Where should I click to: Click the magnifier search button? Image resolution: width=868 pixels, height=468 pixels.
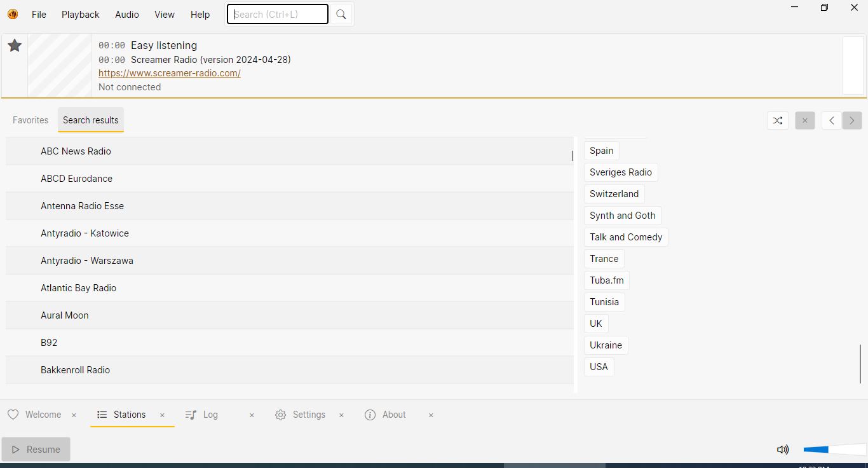[x=341, y=15]
